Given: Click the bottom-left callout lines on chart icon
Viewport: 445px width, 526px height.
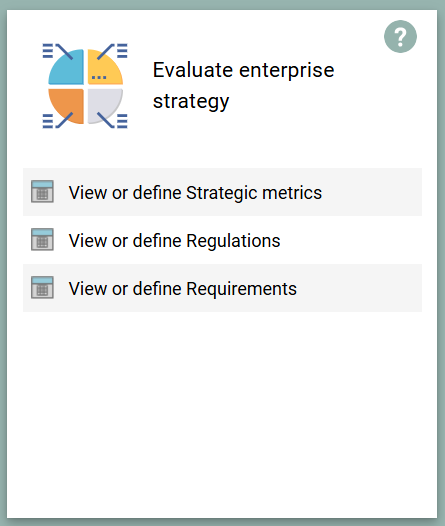Looking at the screenshot, I should [57, 120].
